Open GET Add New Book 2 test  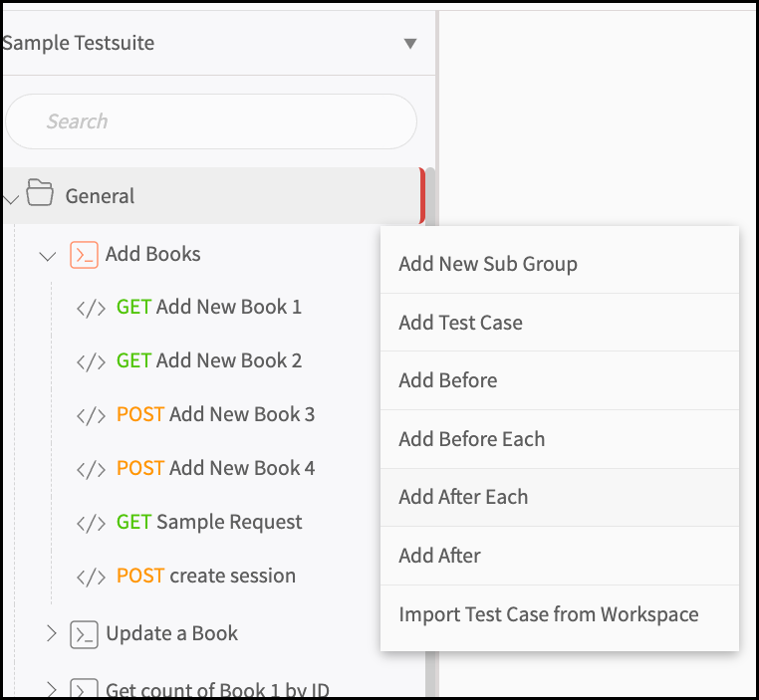(208, 360)
